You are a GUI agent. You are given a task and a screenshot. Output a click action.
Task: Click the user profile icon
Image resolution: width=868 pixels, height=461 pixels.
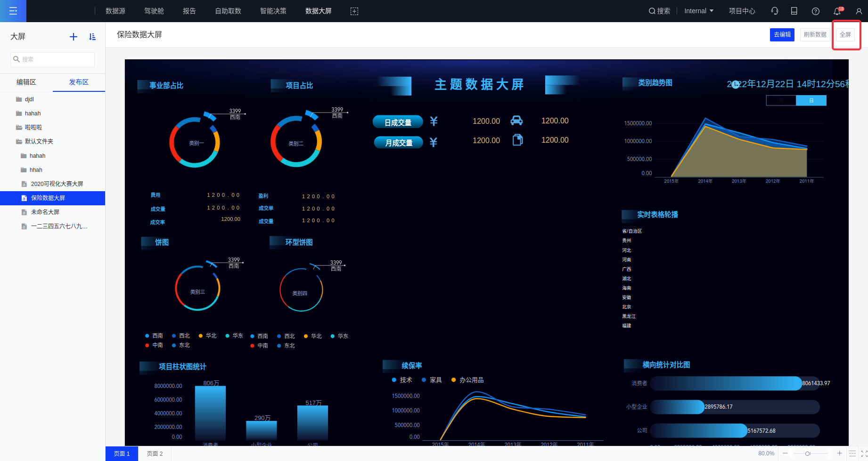(859, 11)
